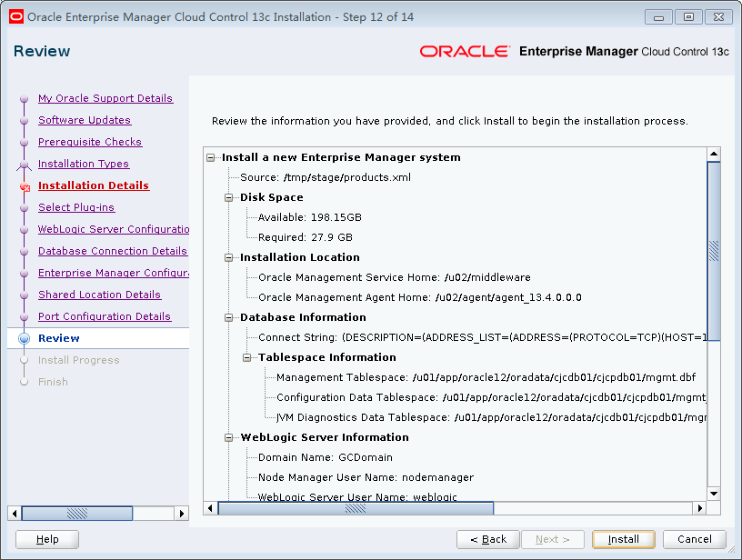This screenshot has width=742, height=560.
Task: Collapse the Disk Space section
Action: pyautogui.click(x=230, y=197)
